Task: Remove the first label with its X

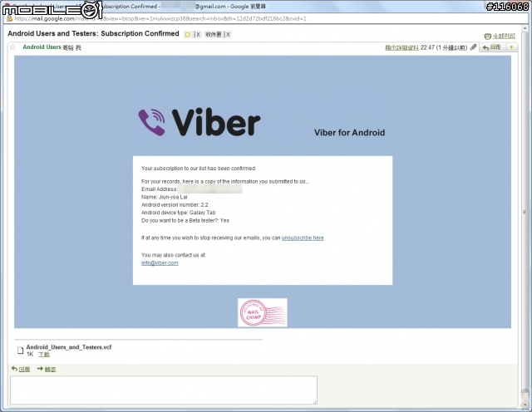Action: point(198,34)
